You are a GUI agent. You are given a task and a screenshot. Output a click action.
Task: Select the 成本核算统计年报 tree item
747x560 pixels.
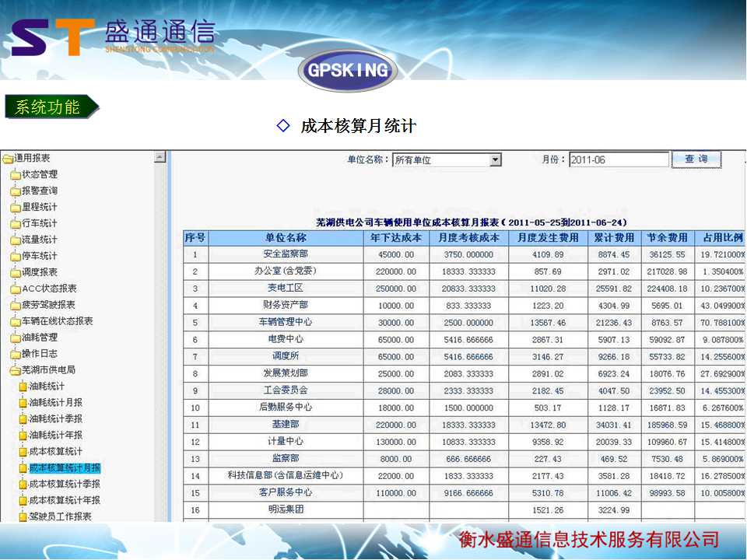[x=65, y=500]
